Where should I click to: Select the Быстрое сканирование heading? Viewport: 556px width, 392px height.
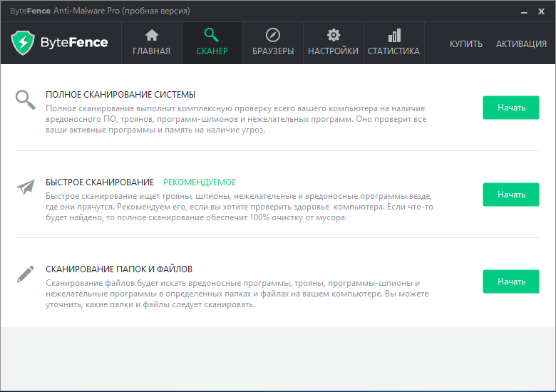point(100,182)
